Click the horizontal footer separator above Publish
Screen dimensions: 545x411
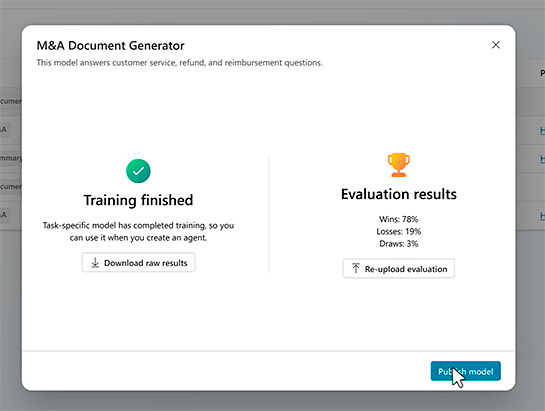coord(268,351)
